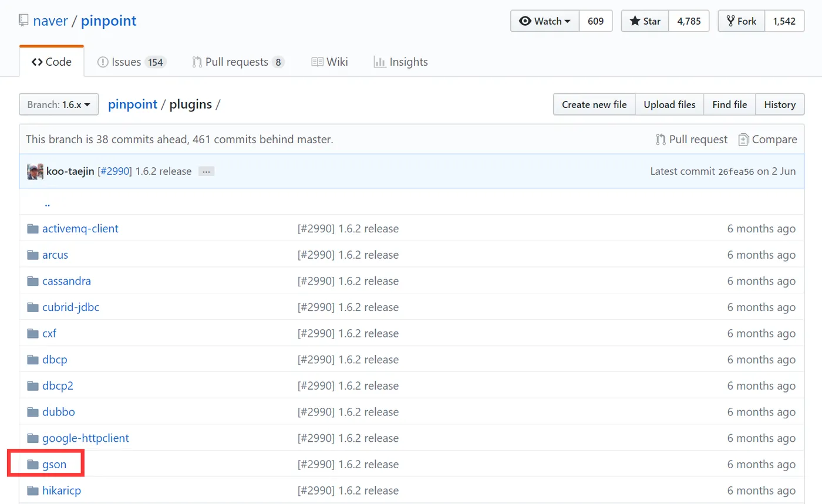Screen dimensions: 822x504
Task: Click 6 months ago in the dbcp2 row
Action: click(762, 386)
